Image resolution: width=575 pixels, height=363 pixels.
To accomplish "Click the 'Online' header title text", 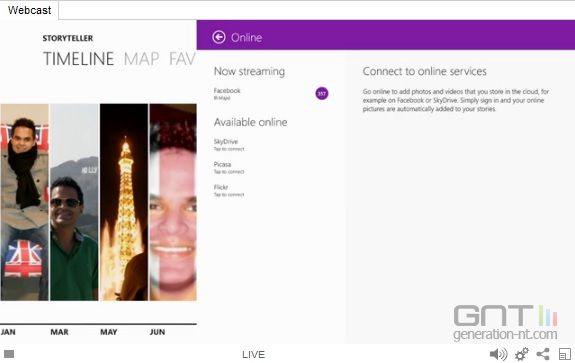I will pos(246,37).
